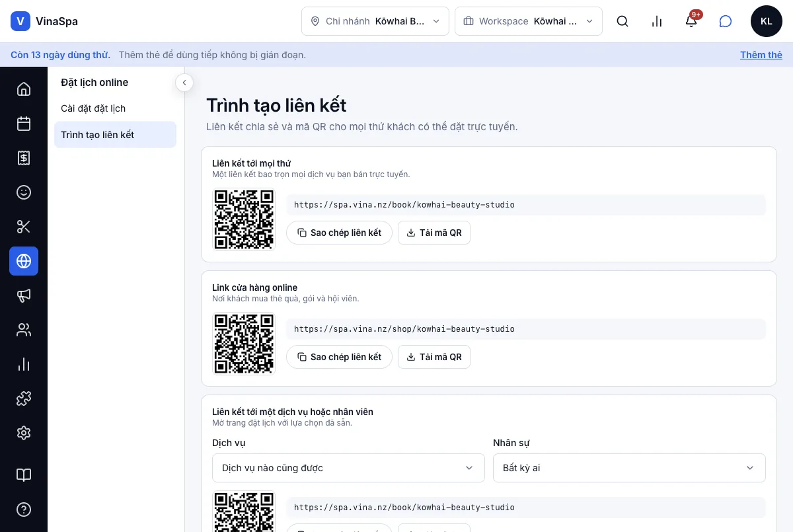The height and width of the screenshot is (532, 793).
Task: Expand the Bất kỳ ai staff dropdown
Action: [629, 468]
